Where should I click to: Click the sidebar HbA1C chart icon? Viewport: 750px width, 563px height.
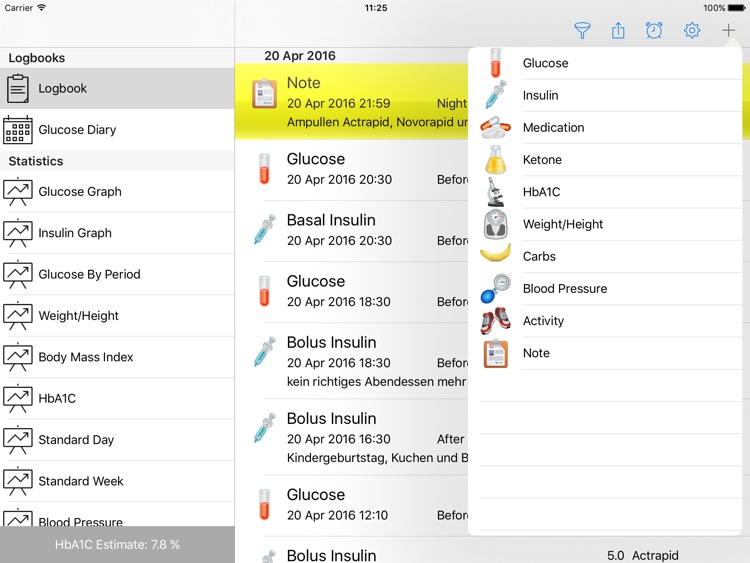click(x=18, y=398)
